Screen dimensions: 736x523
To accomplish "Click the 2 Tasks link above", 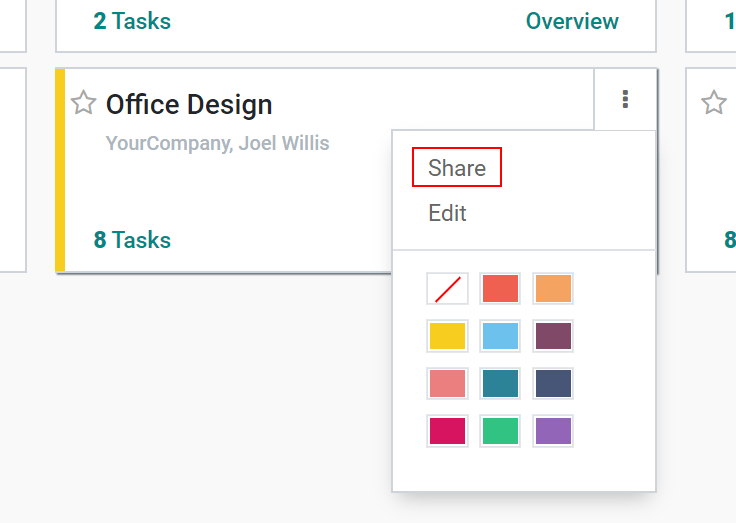I will click(x=132, y=21).
